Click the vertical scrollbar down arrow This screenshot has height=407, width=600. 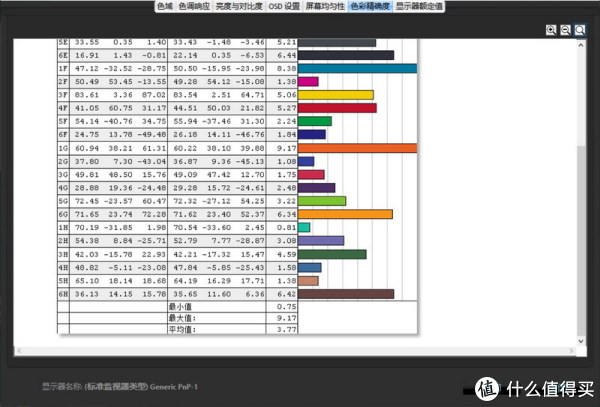pos(581,340)
